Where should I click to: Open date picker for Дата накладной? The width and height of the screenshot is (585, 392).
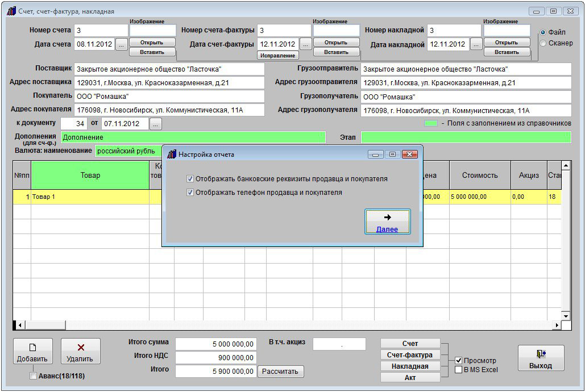pos(476,44)
